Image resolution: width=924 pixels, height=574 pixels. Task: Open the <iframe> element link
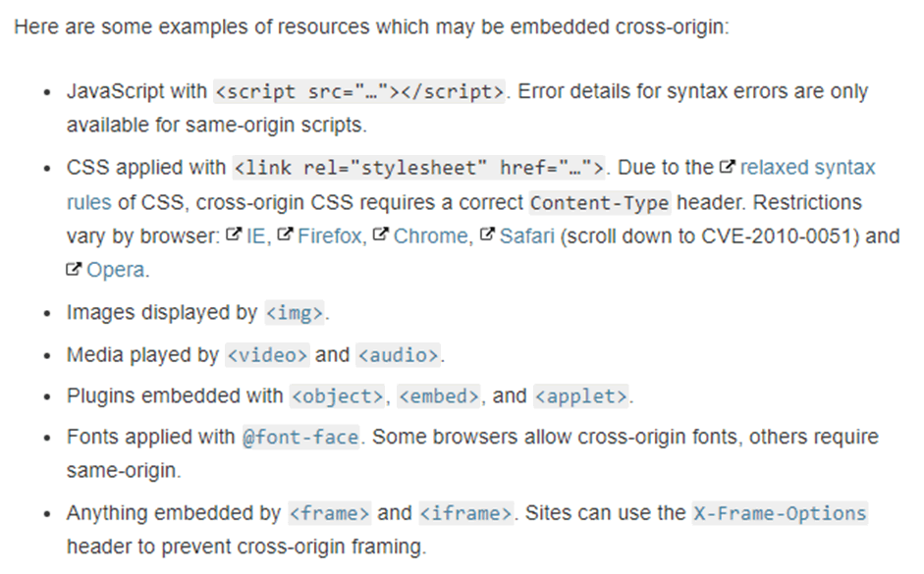(x=465, y=513)
